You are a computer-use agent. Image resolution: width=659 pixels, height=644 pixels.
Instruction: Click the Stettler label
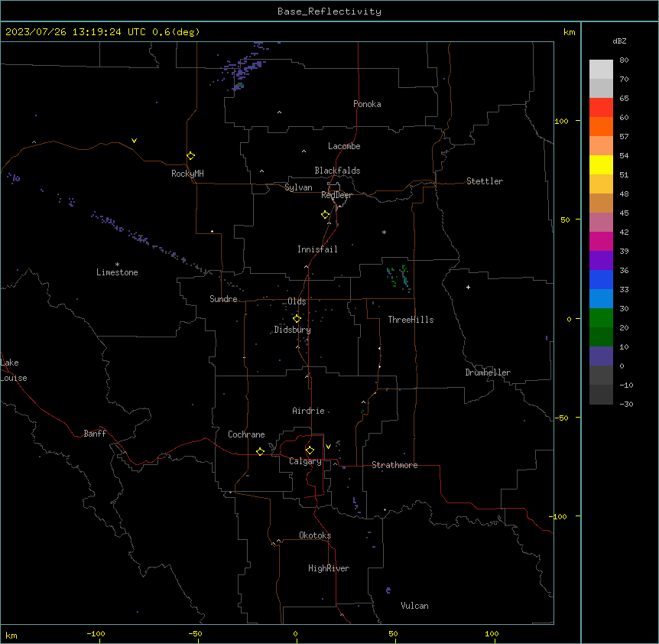(485, 181)
